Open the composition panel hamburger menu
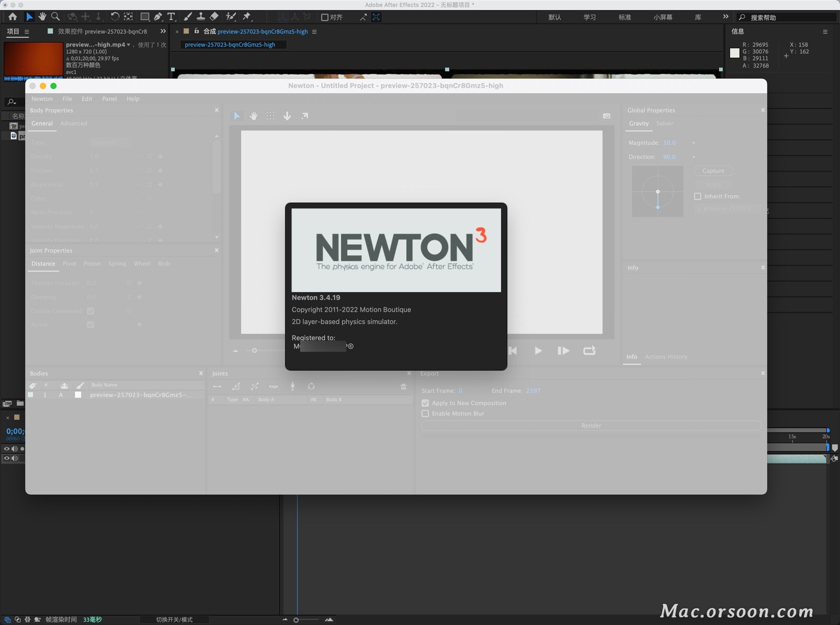This screenshot has height=625, width=840. 314,31
